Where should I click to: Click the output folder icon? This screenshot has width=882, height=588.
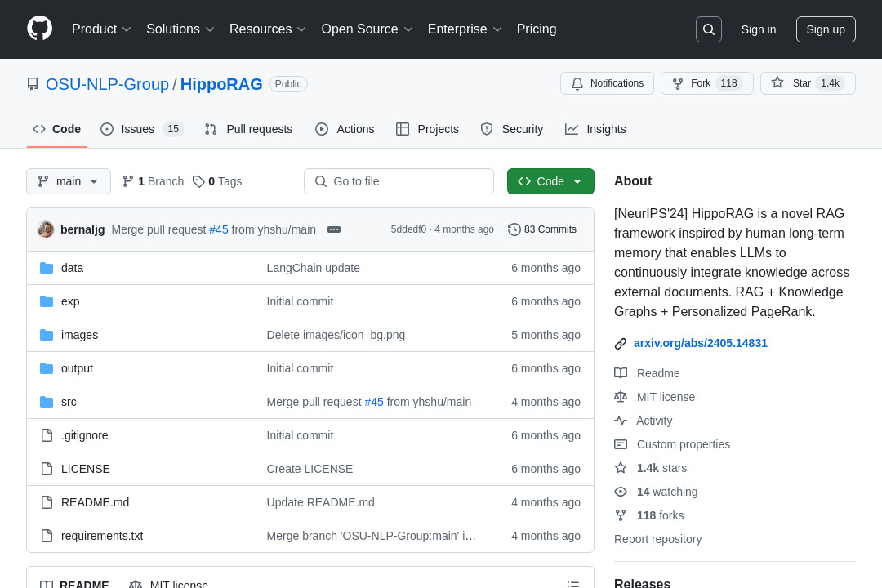click(47, 368)
